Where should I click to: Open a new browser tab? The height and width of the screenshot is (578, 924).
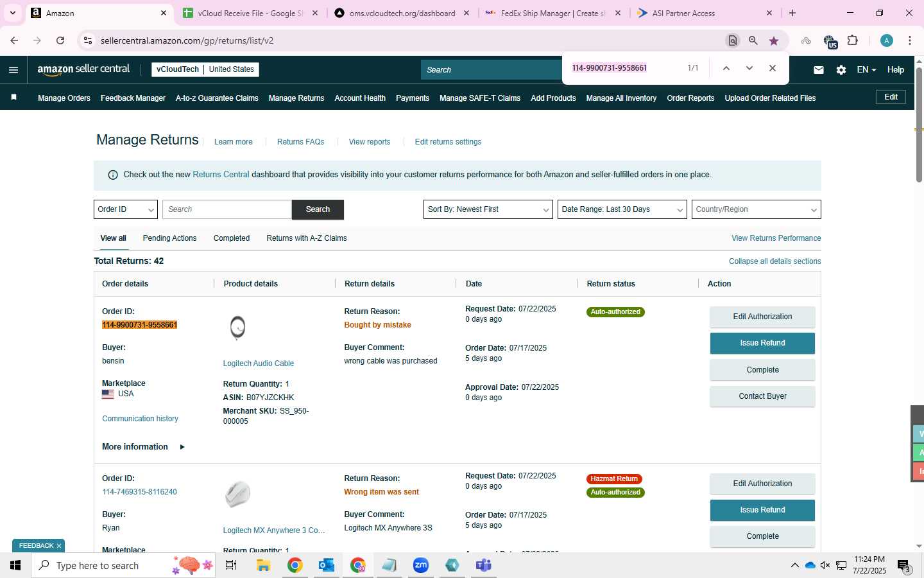[792, 13]
